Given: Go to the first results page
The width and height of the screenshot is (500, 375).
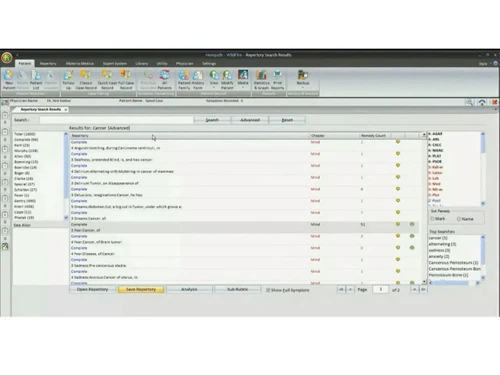Looking at the screenshot, I should pyautogui.click(x=341, y=290).
